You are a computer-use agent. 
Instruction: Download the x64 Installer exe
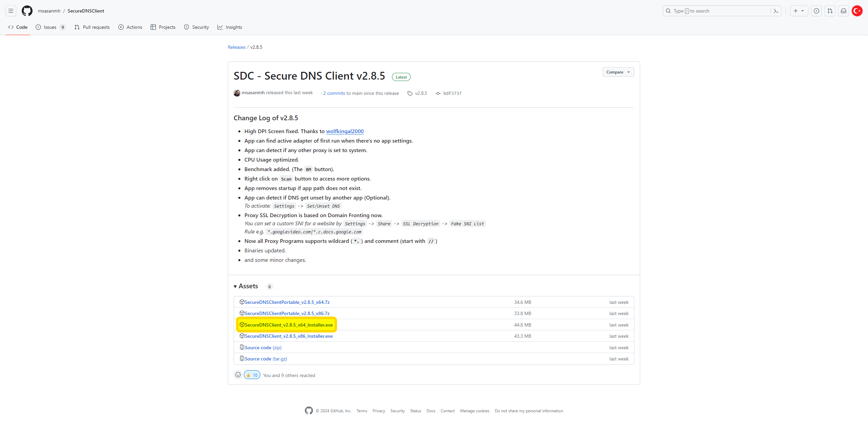(289, 325)
